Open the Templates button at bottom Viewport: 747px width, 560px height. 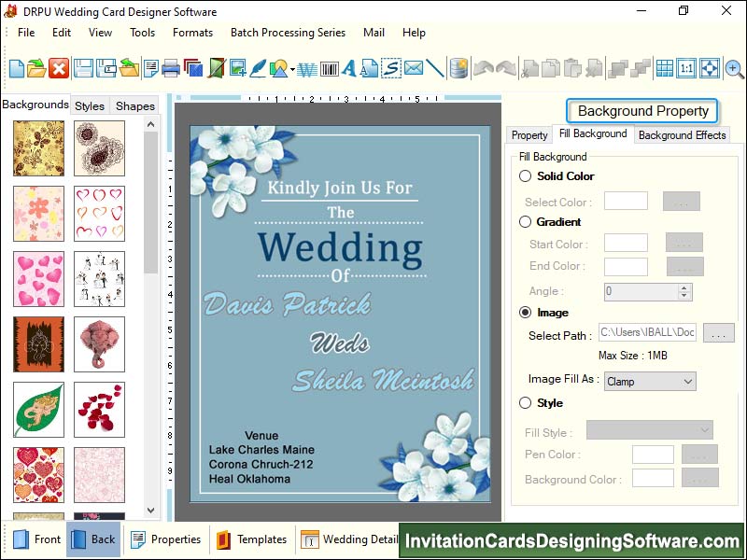[x=252, y=539]
